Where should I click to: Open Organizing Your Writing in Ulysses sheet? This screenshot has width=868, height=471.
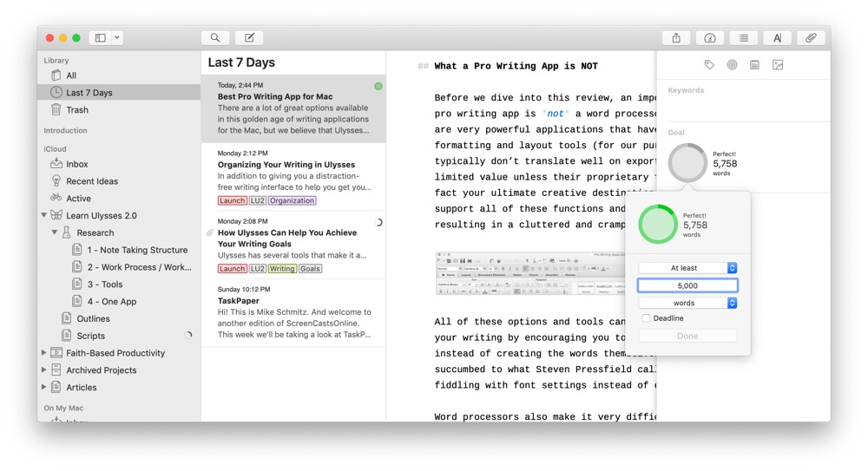click(293, 177)
